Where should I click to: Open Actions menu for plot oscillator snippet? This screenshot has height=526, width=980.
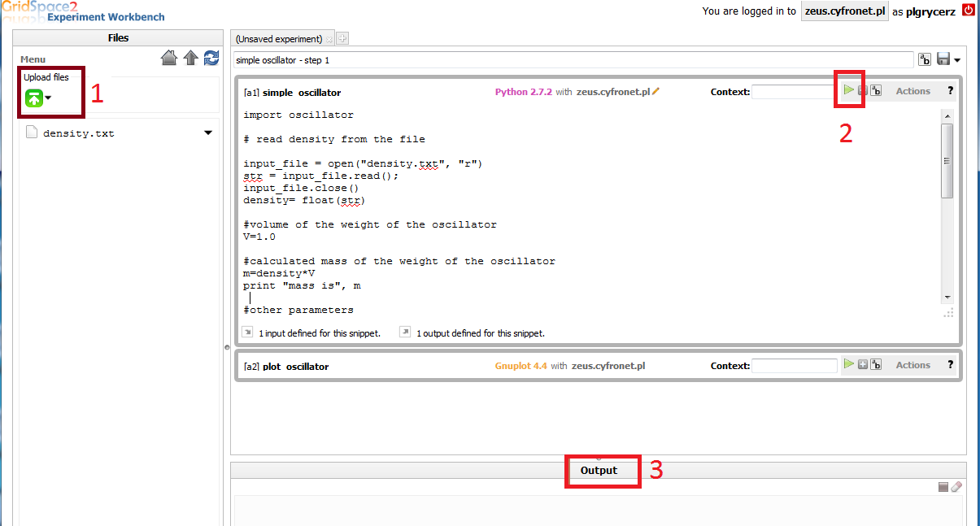point(912,365)
